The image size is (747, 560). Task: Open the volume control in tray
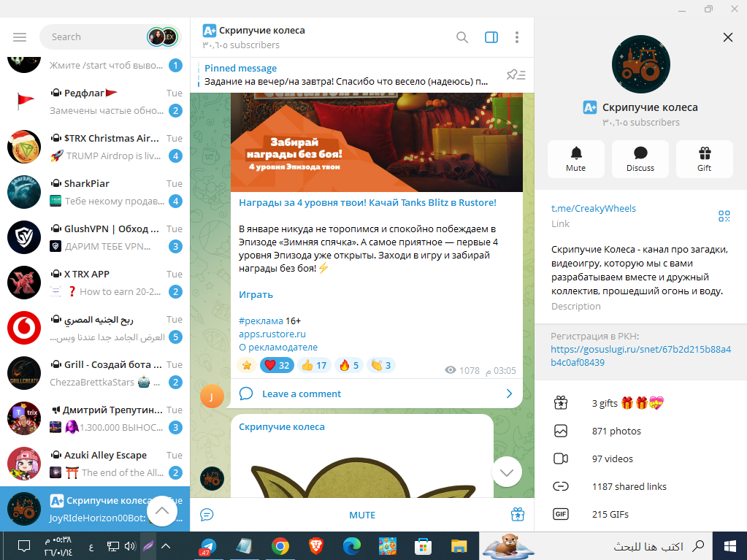(x=130, y=546)
